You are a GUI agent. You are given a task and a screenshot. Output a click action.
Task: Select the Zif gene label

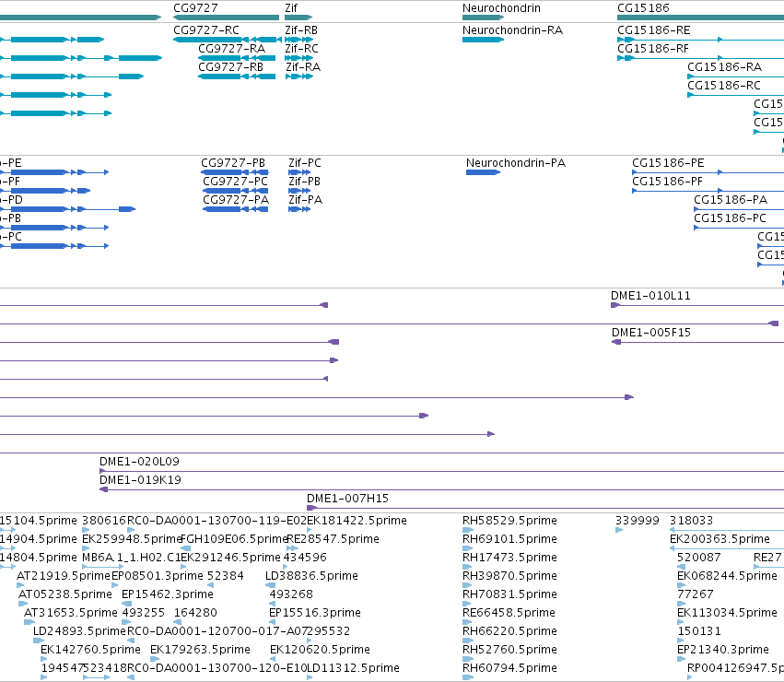click(291, 8)
